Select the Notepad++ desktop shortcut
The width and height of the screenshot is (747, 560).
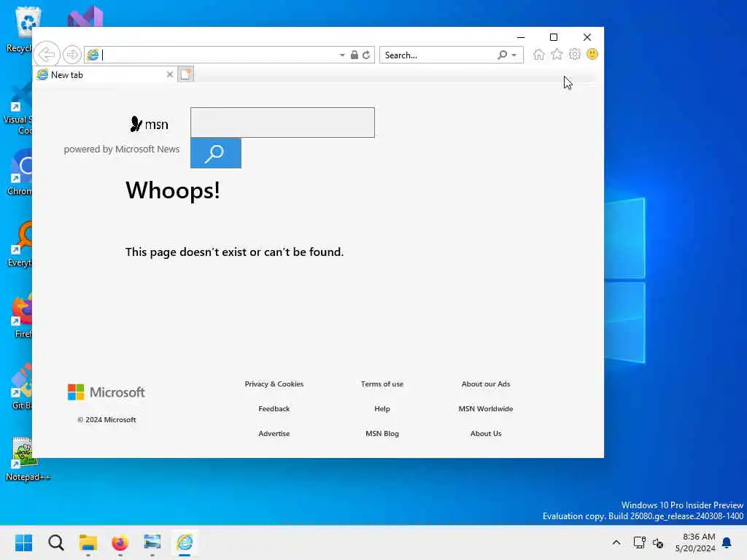click(x=26, y=459)
